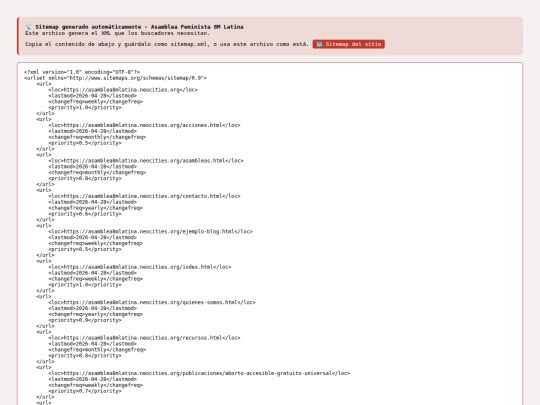Image resolution: width=540 pixels, height=405 pixels.
Task: Click the yearly changefreq under quienes-somos.html
Action: click(95, 314)
